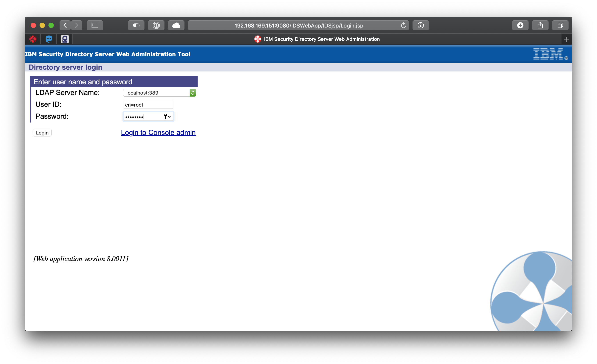597x364 pixels.
Task: Click the red circular extension icon
Action: pos(33,39)
